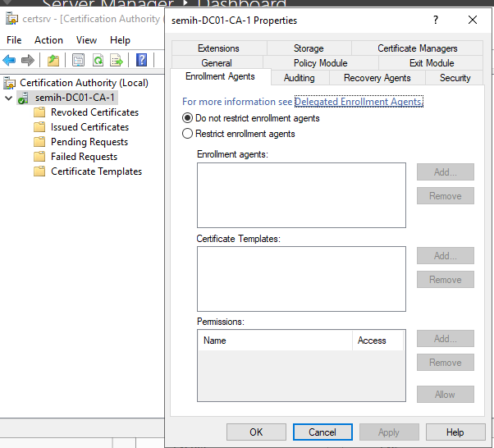
Task: Click the Export List toolbar icon
Action: 117,60
